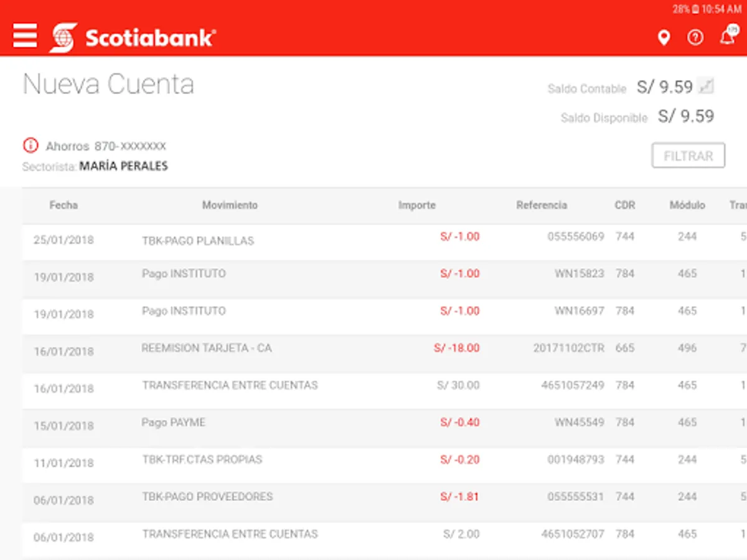Click Módulo value 496
The image size is (747, 560).
coord(687,348)
